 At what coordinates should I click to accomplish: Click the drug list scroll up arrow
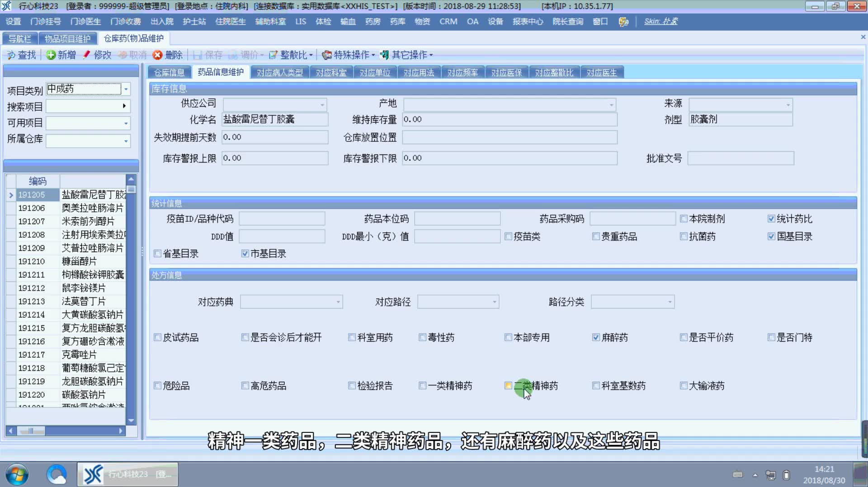point(131,179)
